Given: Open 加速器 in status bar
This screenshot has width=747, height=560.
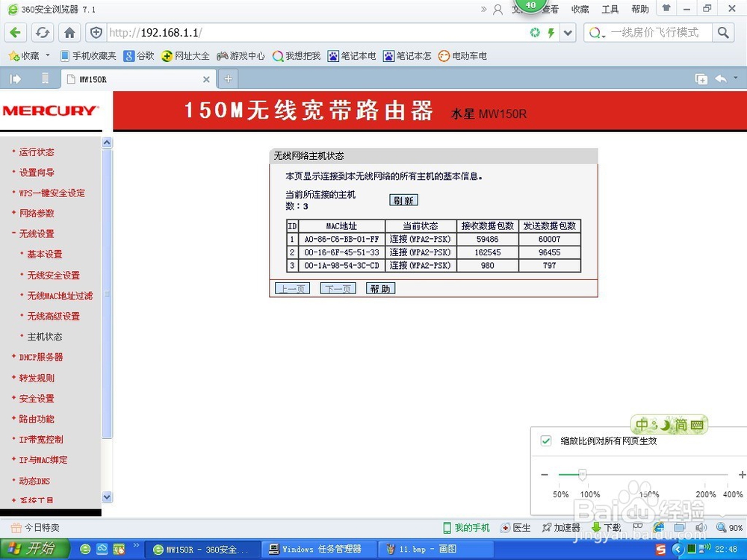Looking at the screenshot, I should click(x=561, y=528).
